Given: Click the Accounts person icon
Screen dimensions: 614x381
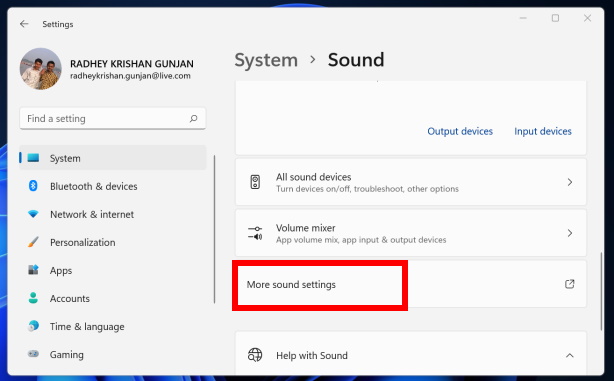Looking at the screenshot, I should click(x=33, y=298).
